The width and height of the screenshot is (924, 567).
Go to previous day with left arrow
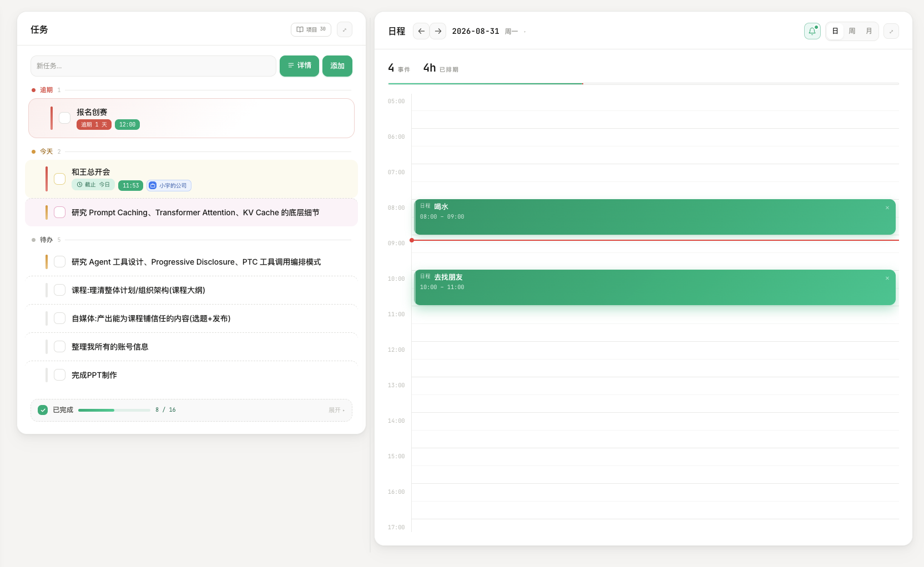[x=421, y=31]
